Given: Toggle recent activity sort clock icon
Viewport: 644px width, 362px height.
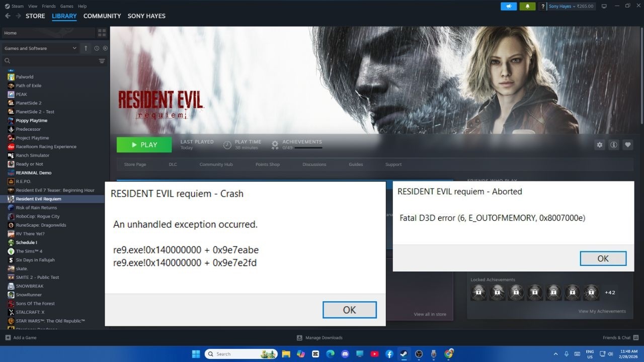Looking at the screenshot, I should pyautogui.click(x=97, y=48).
